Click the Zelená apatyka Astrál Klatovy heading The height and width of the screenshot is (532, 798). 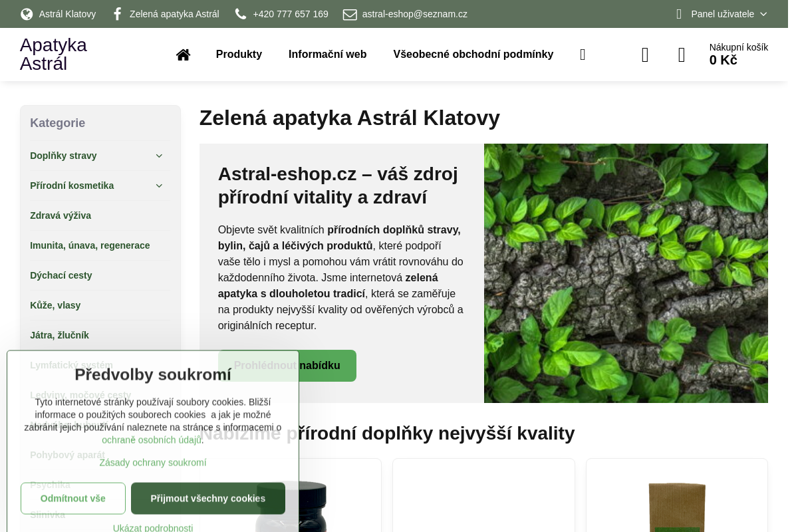(x=350, y=118)
